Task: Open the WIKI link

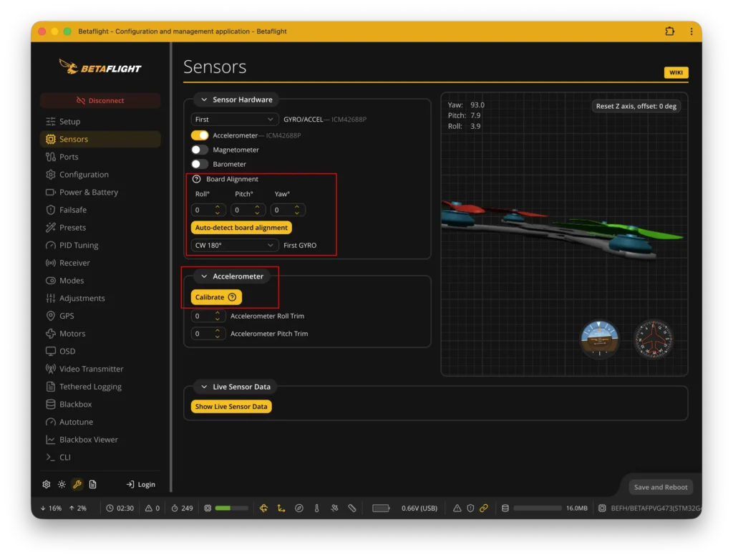Action: [x=676, y=72]
